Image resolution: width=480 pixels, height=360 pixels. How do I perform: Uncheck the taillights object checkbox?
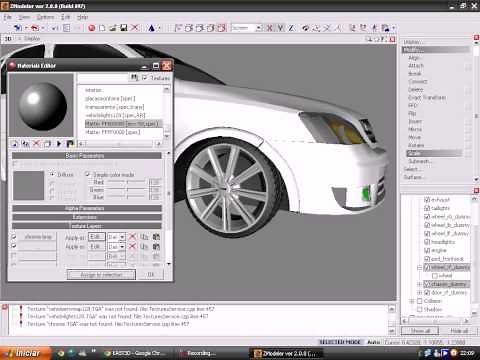pyautogui.click(x=427, y=208)
